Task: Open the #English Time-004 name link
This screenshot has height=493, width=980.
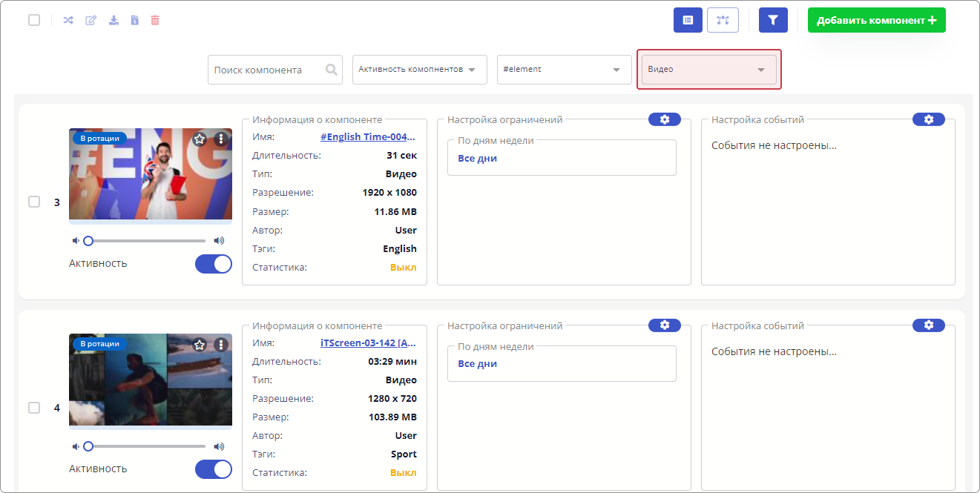Action: tap(368, 137)
